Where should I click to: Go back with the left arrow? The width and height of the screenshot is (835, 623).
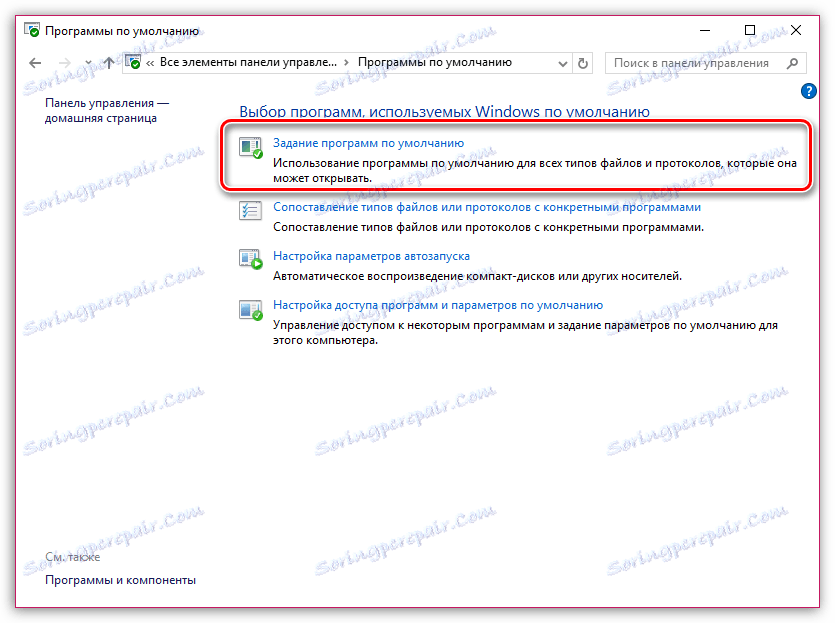(x=35, y=63)
